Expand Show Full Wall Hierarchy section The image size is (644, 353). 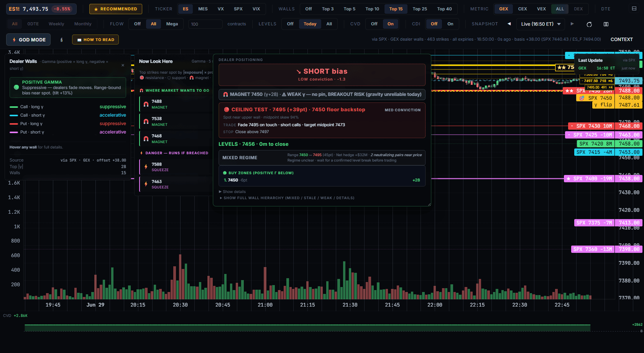click(x=287, y=198)
